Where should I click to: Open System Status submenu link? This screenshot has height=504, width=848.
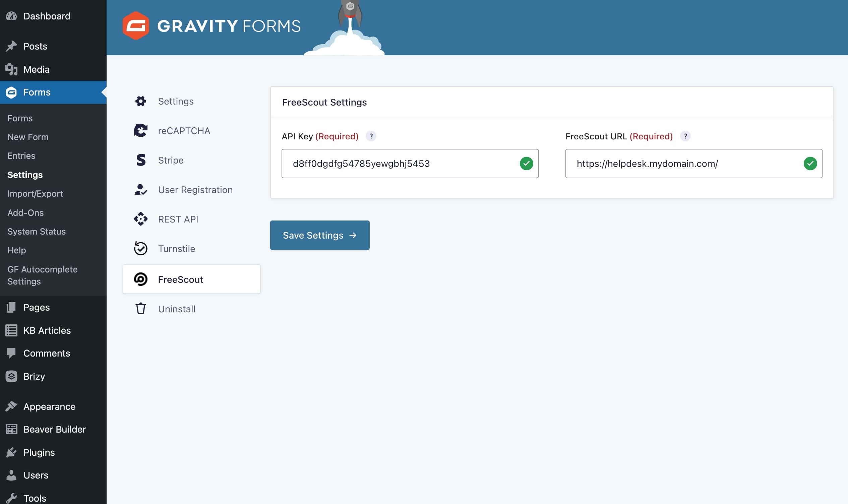[x=37, y=231]
